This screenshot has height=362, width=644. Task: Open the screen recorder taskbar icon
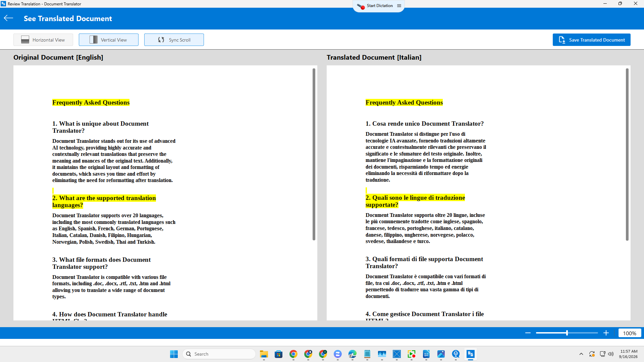click(412, 354)
